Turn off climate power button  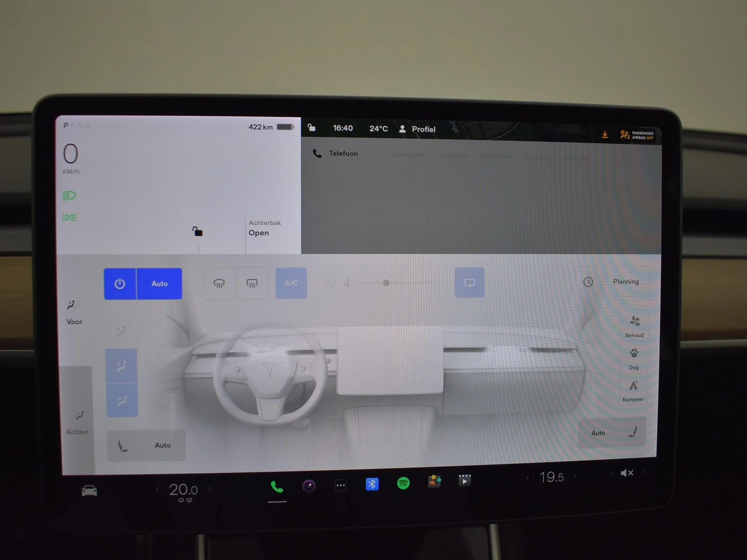pos(120,283)
